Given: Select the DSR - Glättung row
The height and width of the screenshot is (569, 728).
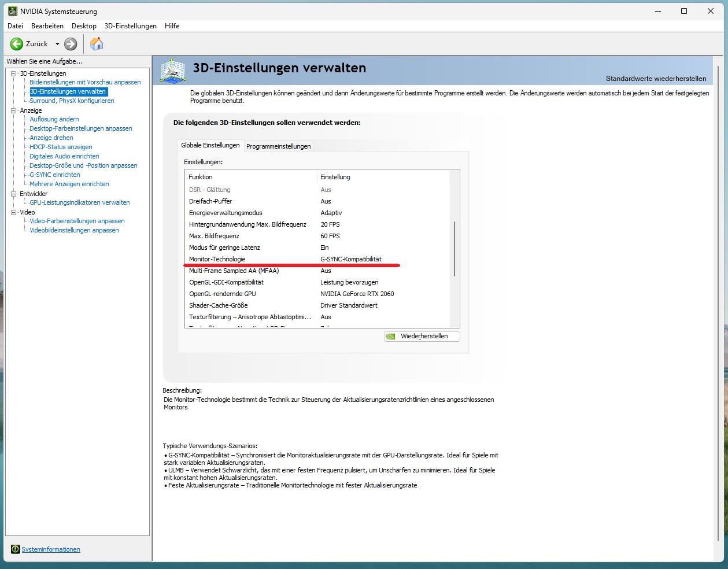Looking at the screenshot, I should coord(317,190).
